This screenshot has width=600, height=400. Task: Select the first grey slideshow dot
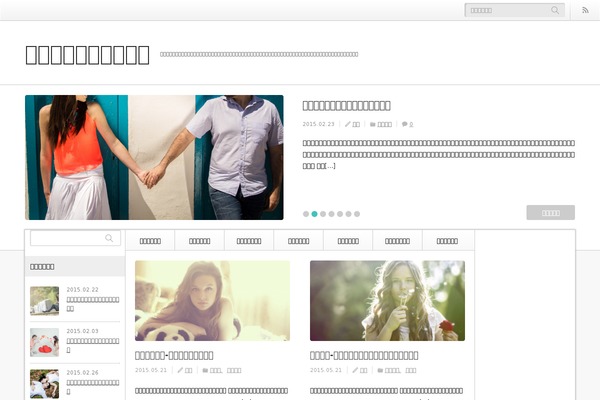pos(306,214)
